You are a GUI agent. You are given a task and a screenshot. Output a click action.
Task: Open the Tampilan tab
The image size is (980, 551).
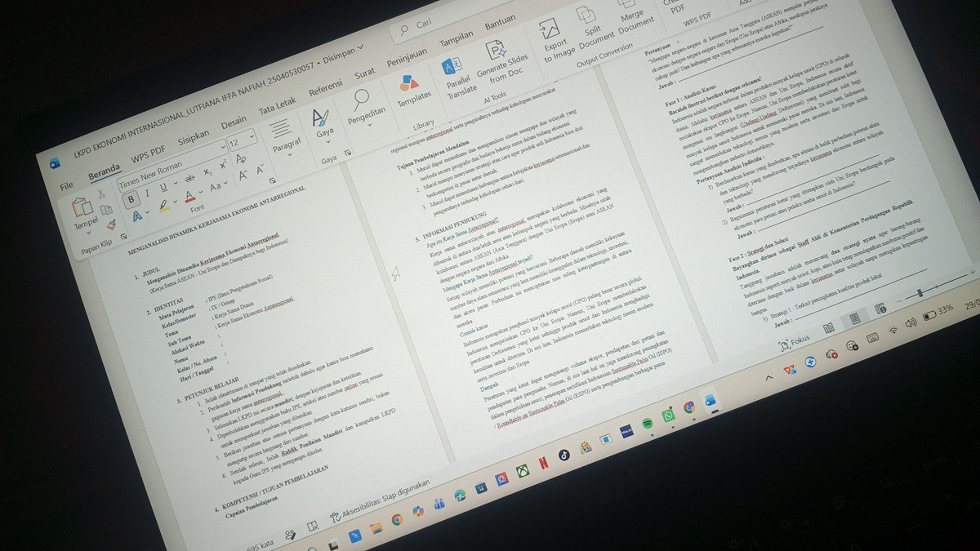(x=457, y=39)
